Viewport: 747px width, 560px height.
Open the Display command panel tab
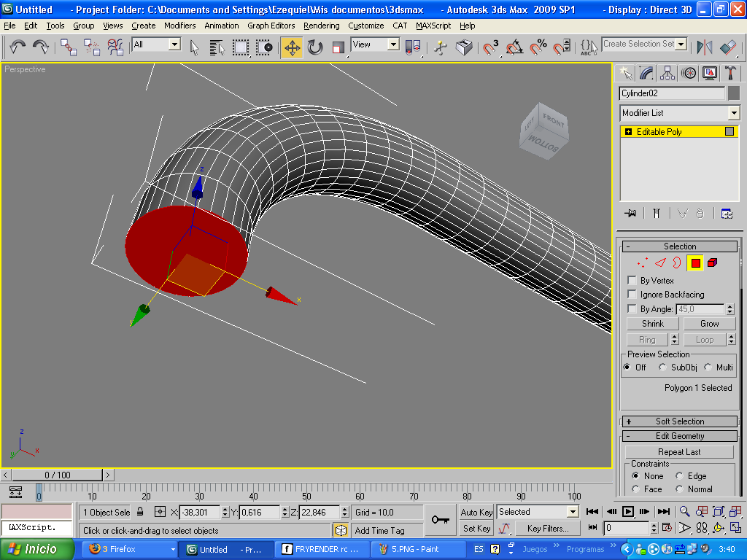(x=709, y=73)
